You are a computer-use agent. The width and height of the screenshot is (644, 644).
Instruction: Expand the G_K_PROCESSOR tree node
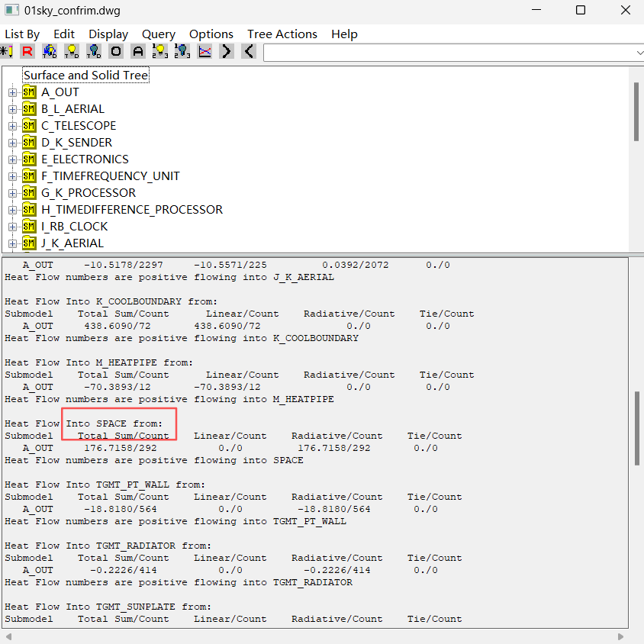(x=12, y=193)
